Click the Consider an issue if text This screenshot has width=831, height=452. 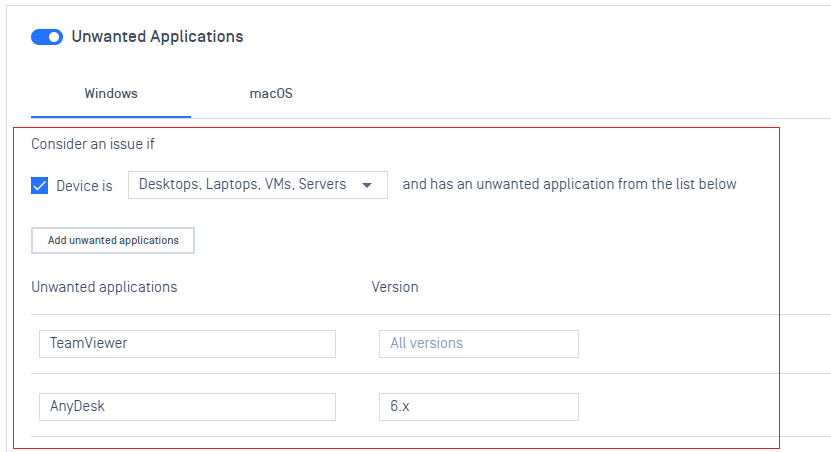(x=93, y=144)
